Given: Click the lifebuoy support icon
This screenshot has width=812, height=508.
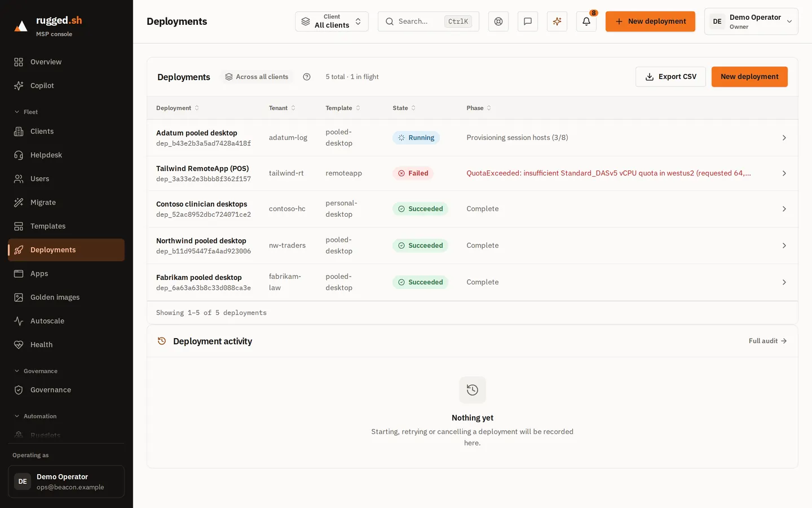Looking at the screenshot, I should (x=498, y=21).
